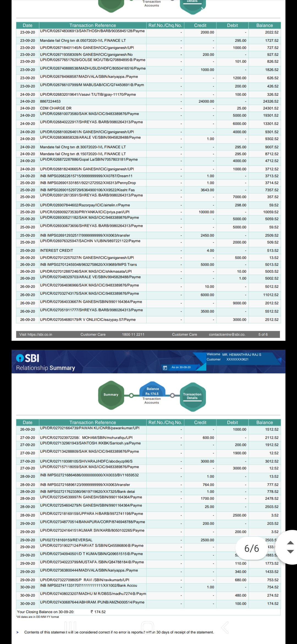
Task: Open the Transaction Details hexagon under Welcome banner
Action: pos(192,396)
